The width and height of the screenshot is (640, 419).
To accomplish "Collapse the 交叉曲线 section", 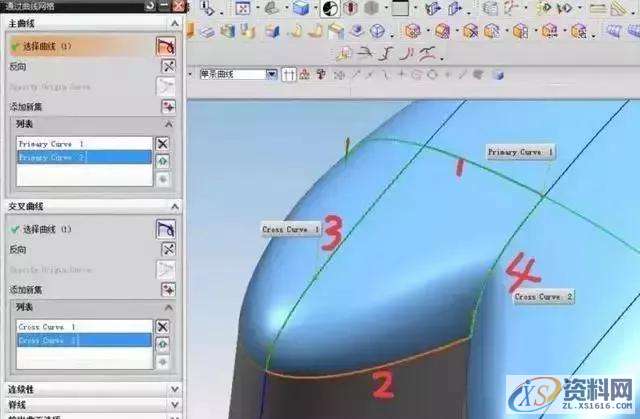I will pos(176,207).
